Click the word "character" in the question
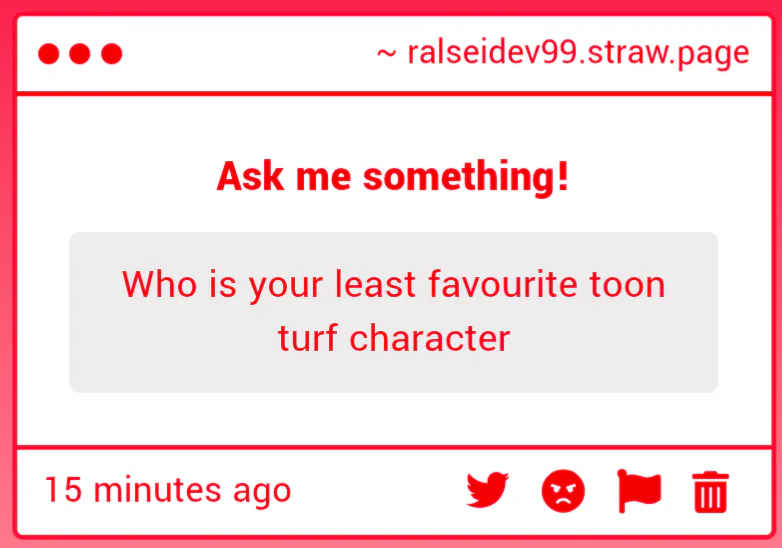 click(x=430, y=339)
